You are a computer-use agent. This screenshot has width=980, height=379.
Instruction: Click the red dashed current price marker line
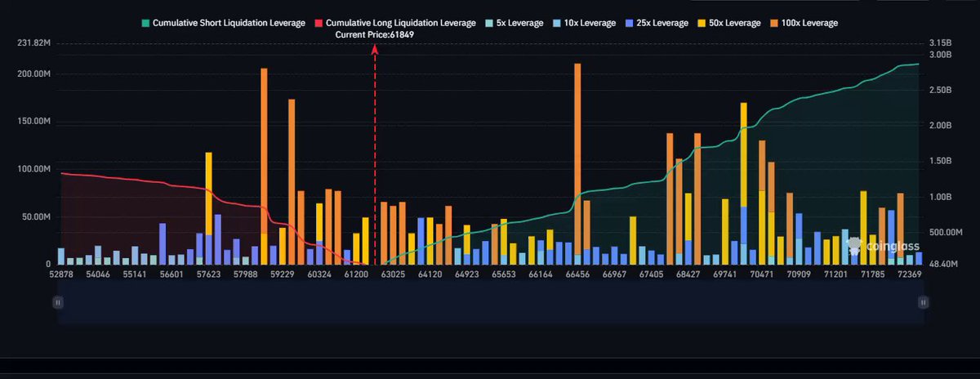pyautogui.click(x=375, y=155)
